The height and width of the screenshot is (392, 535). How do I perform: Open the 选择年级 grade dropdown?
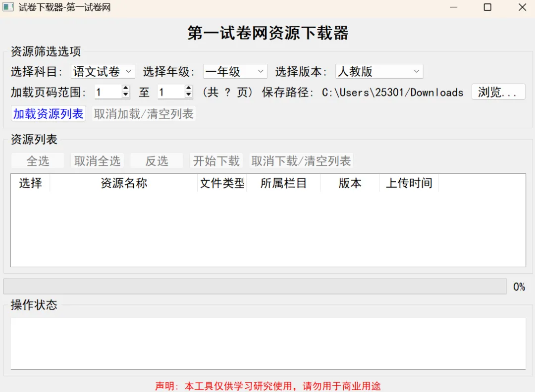(x=235, y=72)
